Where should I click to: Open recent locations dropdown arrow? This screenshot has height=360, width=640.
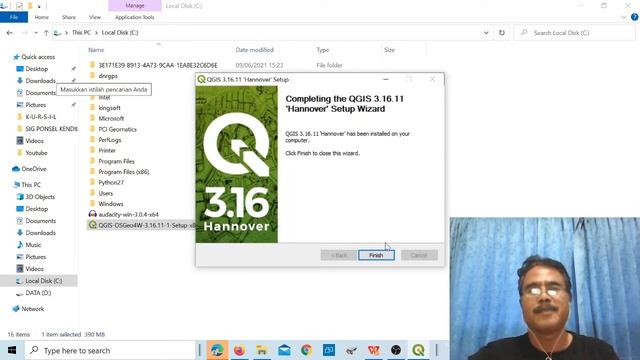pyautogui.click(x=36, y=33)
